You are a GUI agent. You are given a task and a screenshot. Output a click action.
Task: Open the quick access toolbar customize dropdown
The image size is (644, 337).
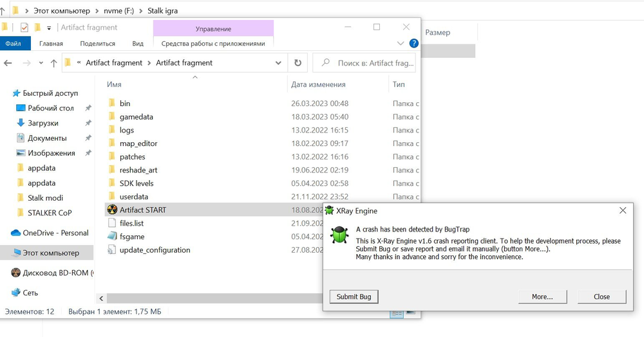click(x=49, y=28)
